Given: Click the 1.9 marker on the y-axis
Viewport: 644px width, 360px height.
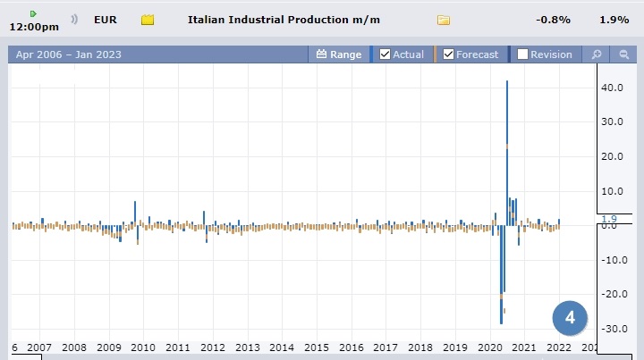Looking at the screenshot, I should 609,219.
